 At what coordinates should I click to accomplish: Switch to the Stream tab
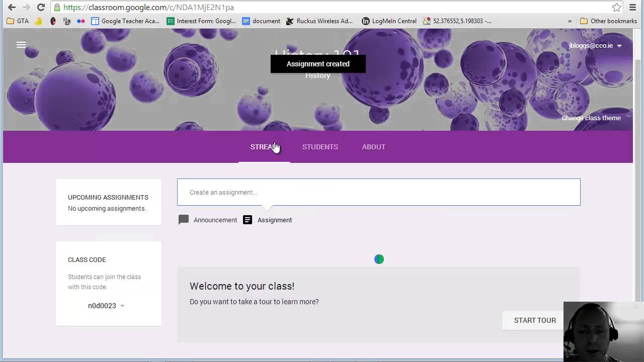tap(264, 147)
